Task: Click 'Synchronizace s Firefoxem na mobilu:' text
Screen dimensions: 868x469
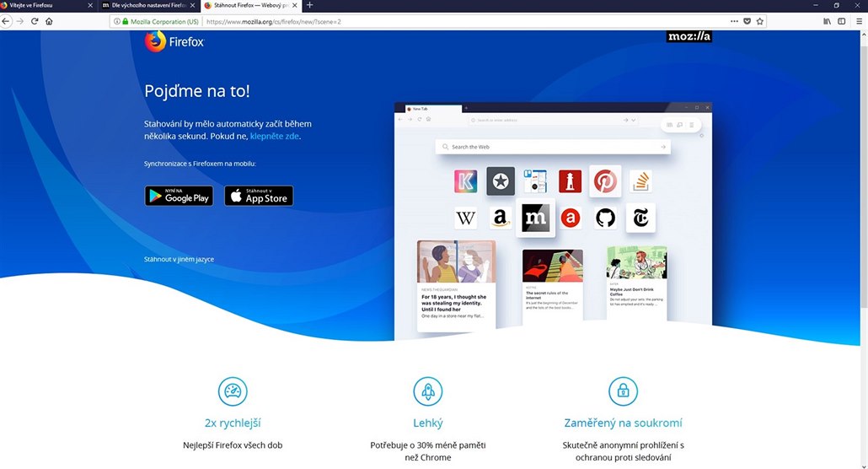Action: click(x=200, y=164)
